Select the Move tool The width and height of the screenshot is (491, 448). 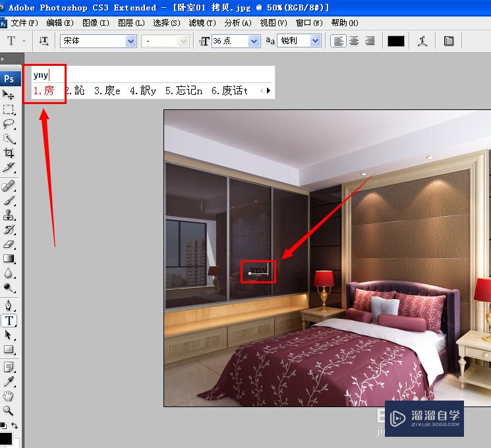tap(8, 95)
